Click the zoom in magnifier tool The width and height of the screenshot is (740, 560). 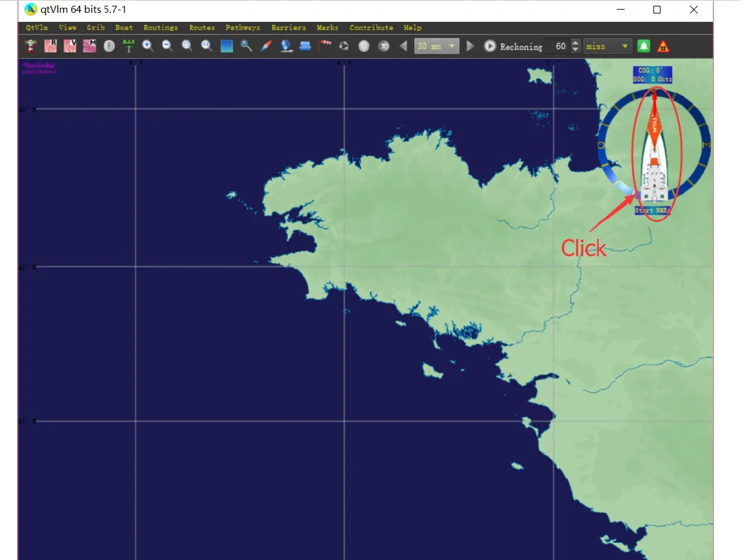tap(148, 46)
